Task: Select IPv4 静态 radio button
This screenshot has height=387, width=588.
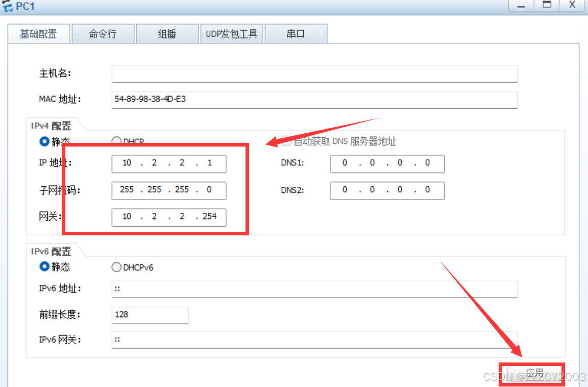Action: click(44, 141)
